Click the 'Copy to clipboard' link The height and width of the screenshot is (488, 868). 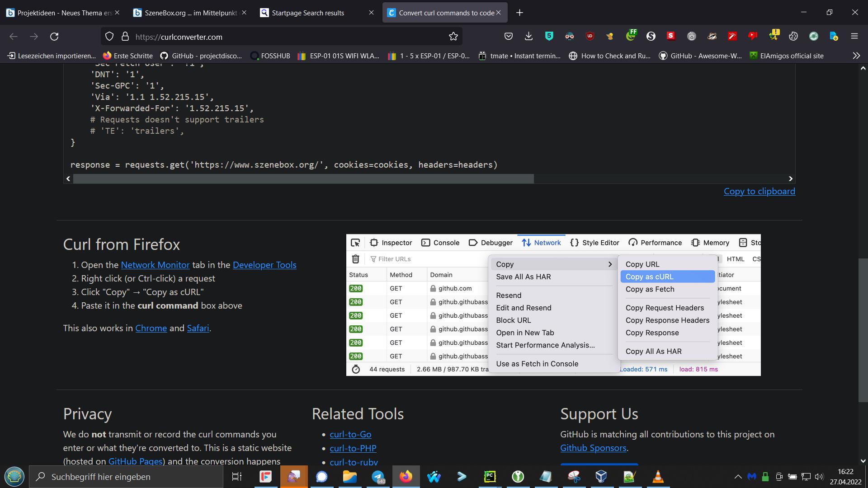(x=759, y=191)
